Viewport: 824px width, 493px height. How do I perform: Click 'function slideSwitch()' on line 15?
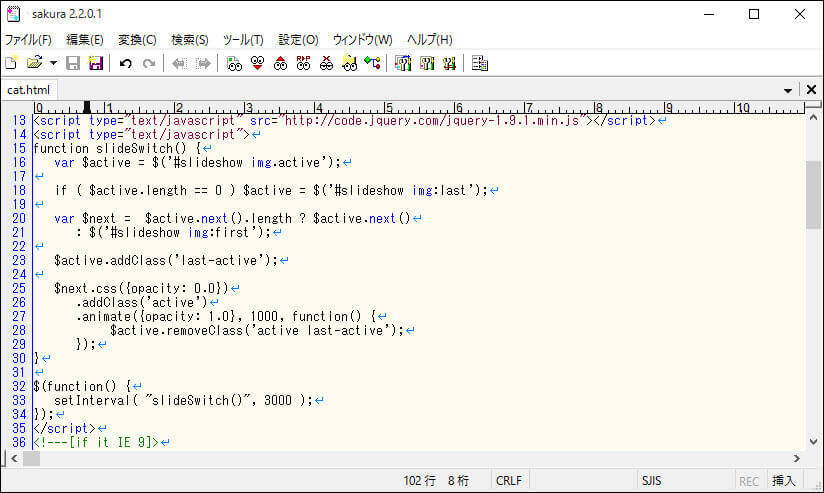pyautogui.click(x=109, y=149)
